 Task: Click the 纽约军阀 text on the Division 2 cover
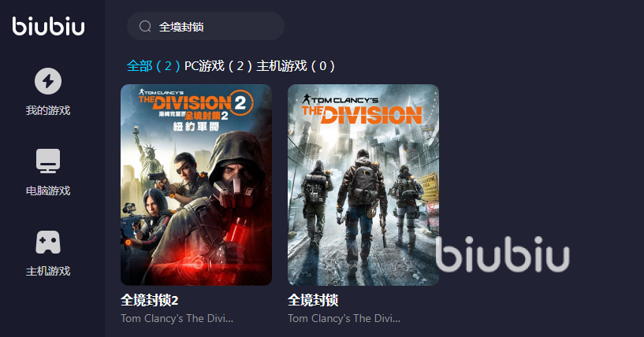point(196,127)
